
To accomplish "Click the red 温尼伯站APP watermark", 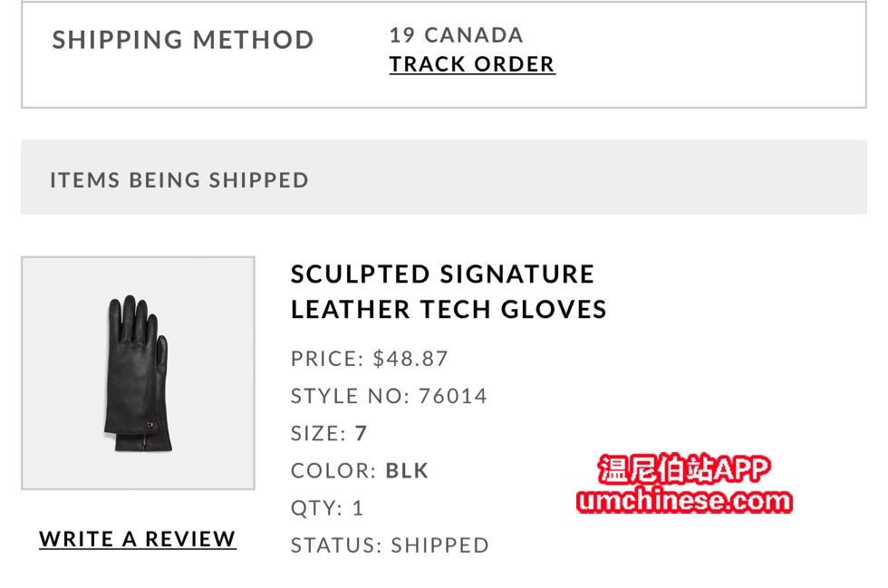I will point(684,469).
